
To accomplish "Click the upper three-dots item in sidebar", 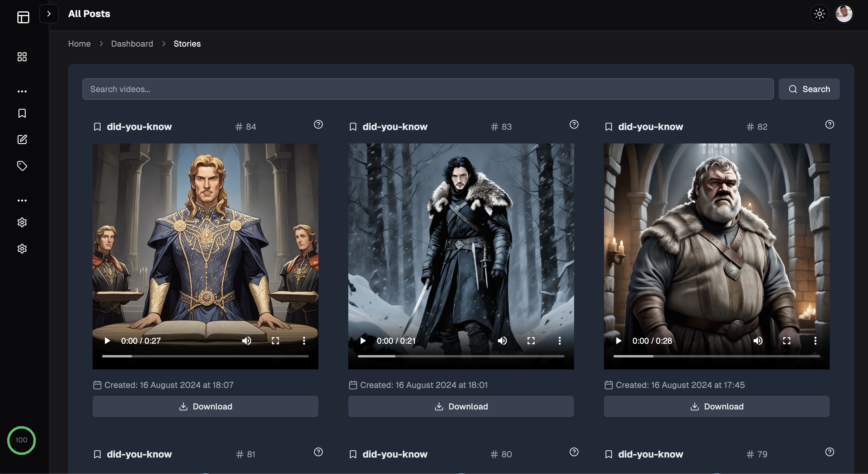I will point(22,91).
